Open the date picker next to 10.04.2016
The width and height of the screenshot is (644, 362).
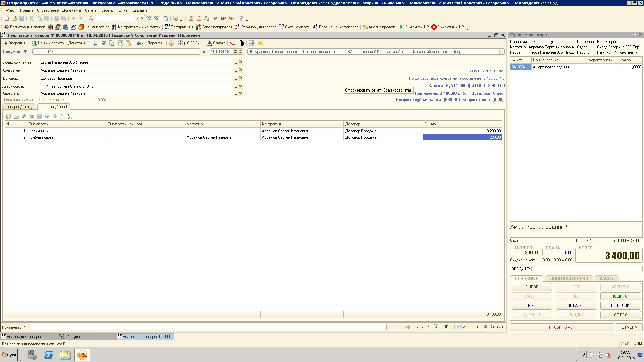(235, 52)
